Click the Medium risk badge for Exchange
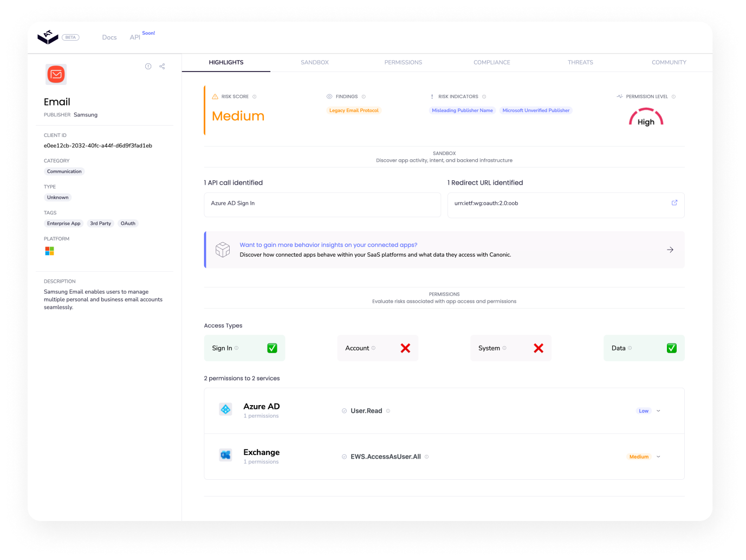 (x=639, y=457)
